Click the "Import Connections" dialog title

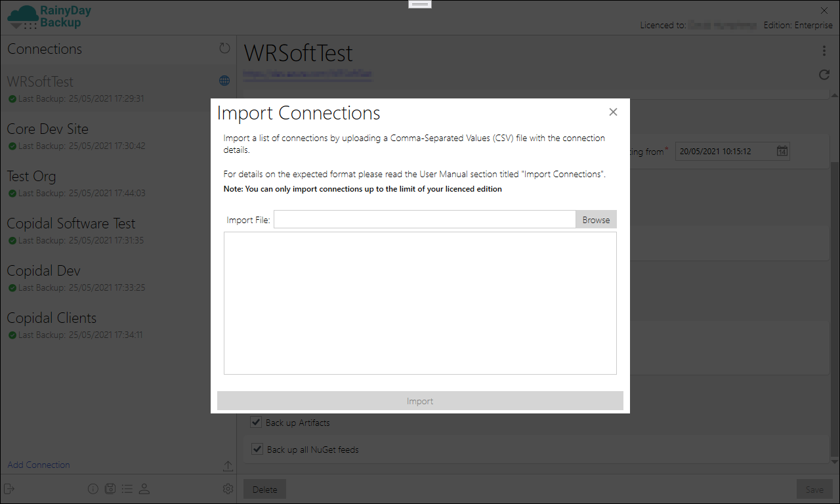coord(299,113)
